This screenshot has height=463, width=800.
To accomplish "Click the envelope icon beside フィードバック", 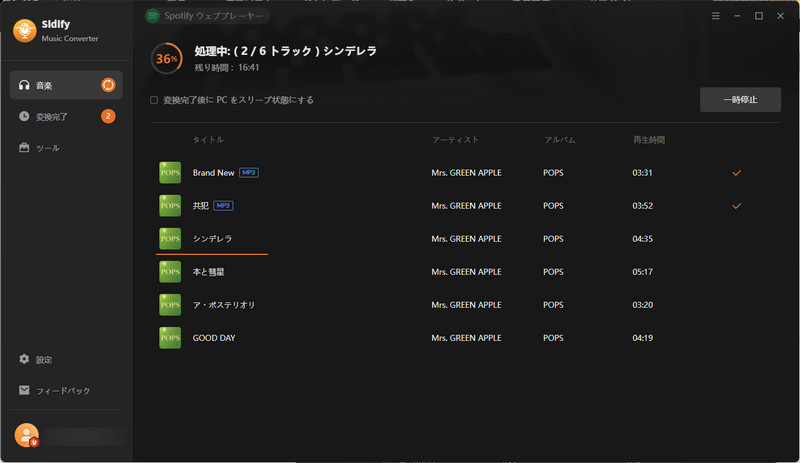I will 24,390.
